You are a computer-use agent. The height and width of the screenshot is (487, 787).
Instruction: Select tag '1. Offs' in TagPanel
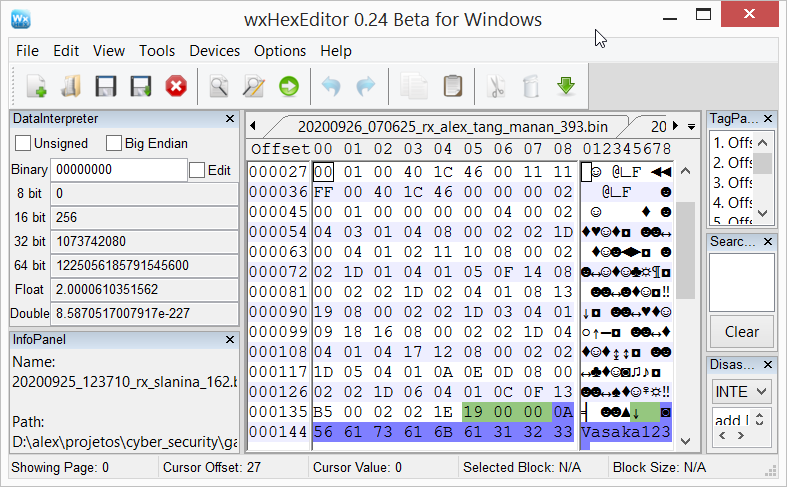pyautogui.click(x=732, y=143)
